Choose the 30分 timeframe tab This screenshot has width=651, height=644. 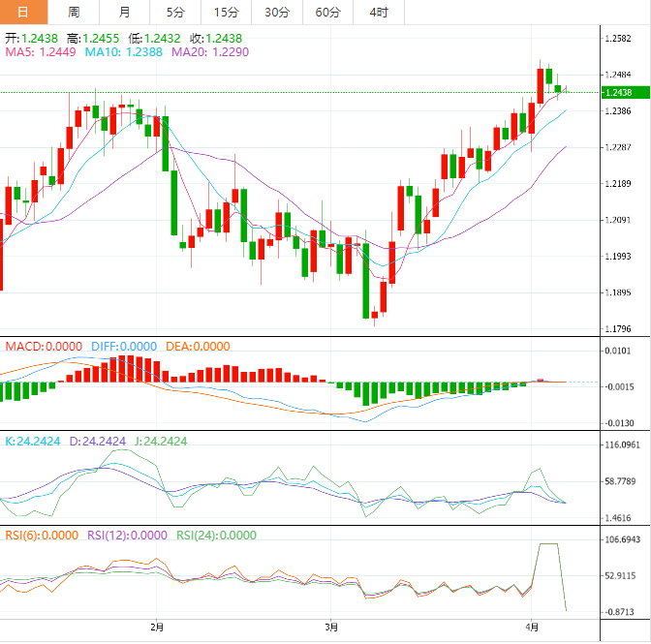pos(276,12)
